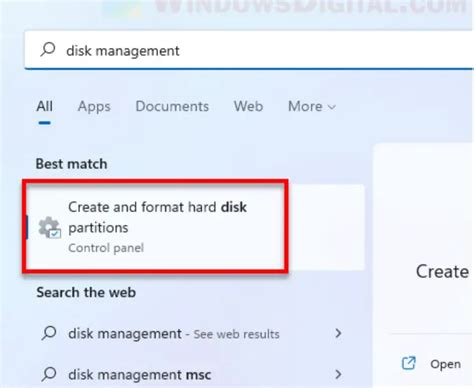Select disk management msc suggestion
The height and width of the screenshot is (388, 474).
(x=192, y=374)
